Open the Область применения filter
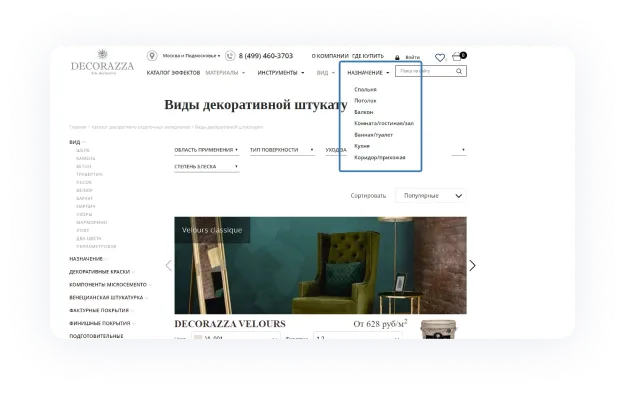Image resolution: width=625 pixels, height=394 pixels. pyautogui.click(x=206, y=150)
